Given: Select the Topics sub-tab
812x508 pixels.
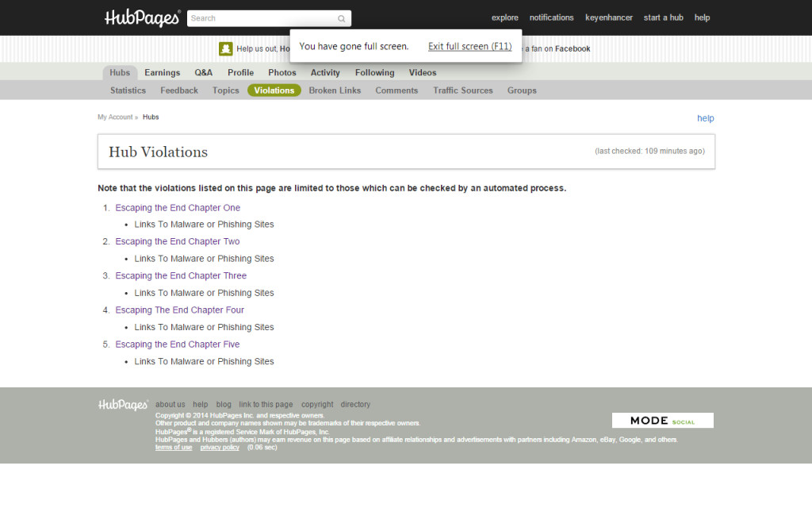Looking at the screenshot, I should tap(226, 90).
